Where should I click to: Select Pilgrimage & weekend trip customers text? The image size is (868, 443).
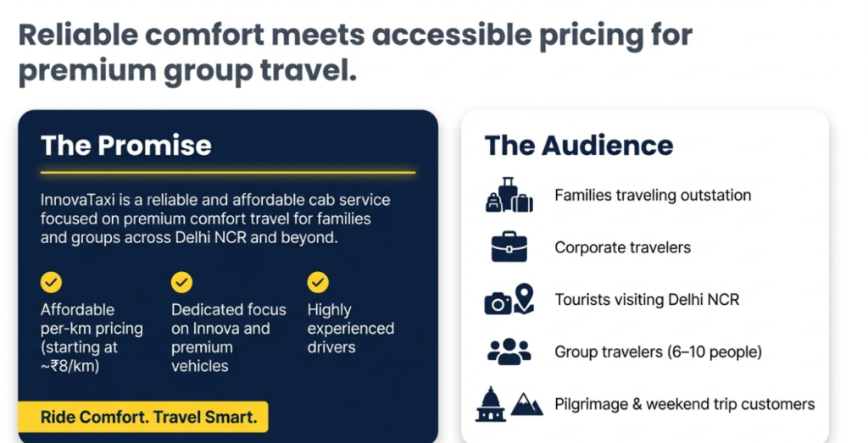[x=684, y=404]
